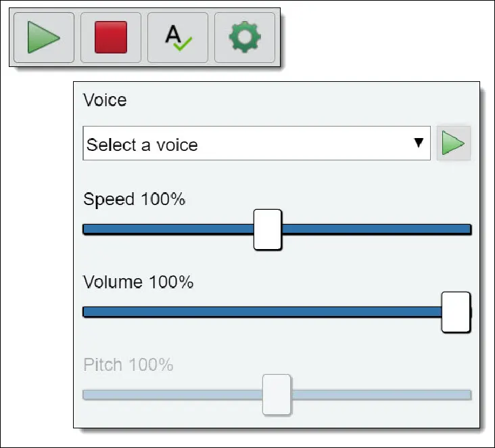Reduce volume by clicking the Volume slider track
Image resolution: width=495 pixels, height=448 pixels.
[x=262, y=312]
